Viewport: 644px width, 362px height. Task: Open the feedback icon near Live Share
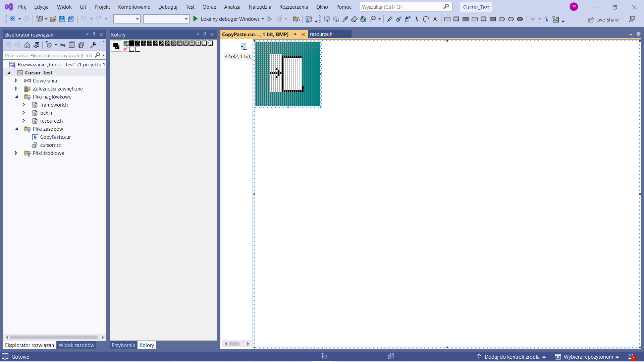click(632, 19)
